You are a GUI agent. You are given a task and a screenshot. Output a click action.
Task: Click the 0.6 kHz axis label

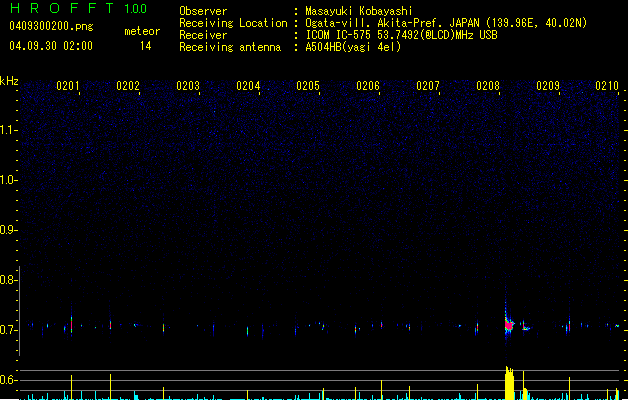tap(8, 380)
